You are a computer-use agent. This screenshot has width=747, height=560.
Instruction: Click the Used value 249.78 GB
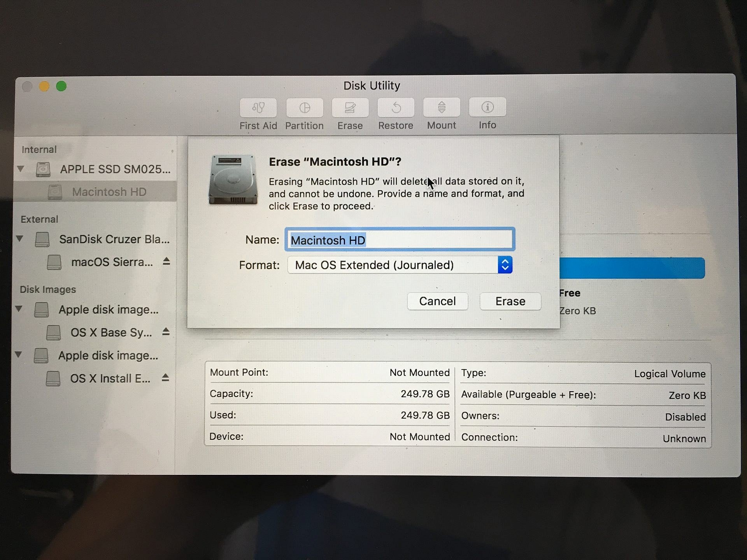tap(425, 415)
